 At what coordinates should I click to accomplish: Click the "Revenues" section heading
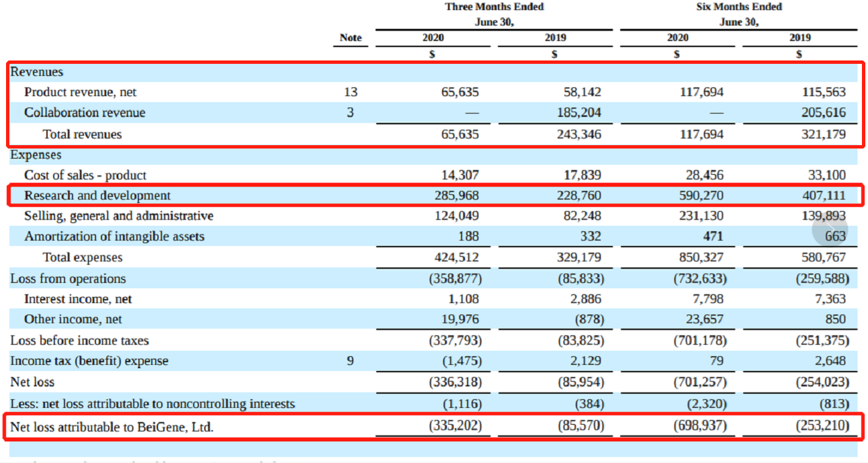pyautogui.click(x=36, y=72)
